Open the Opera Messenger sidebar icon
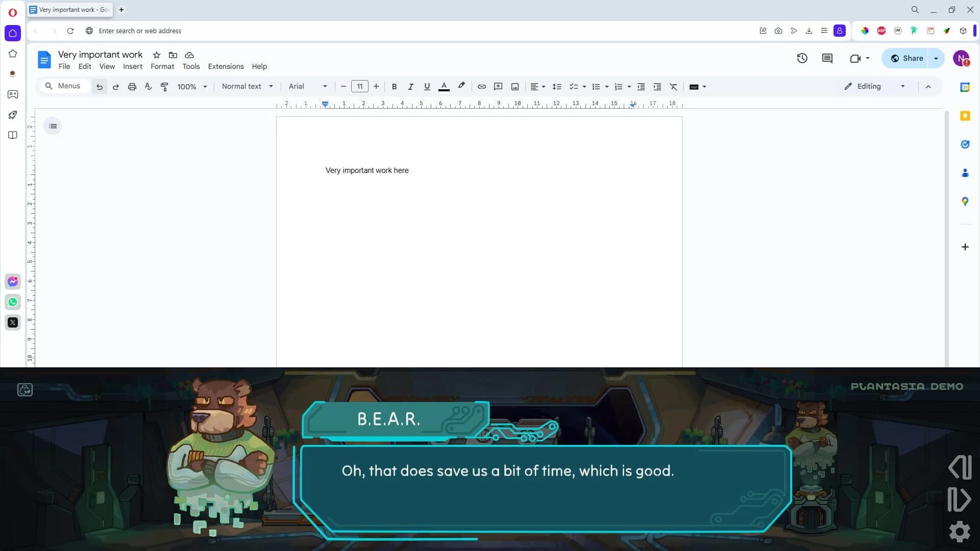The width and height of the screenshot is (980, 551). [x=13, y=281]
